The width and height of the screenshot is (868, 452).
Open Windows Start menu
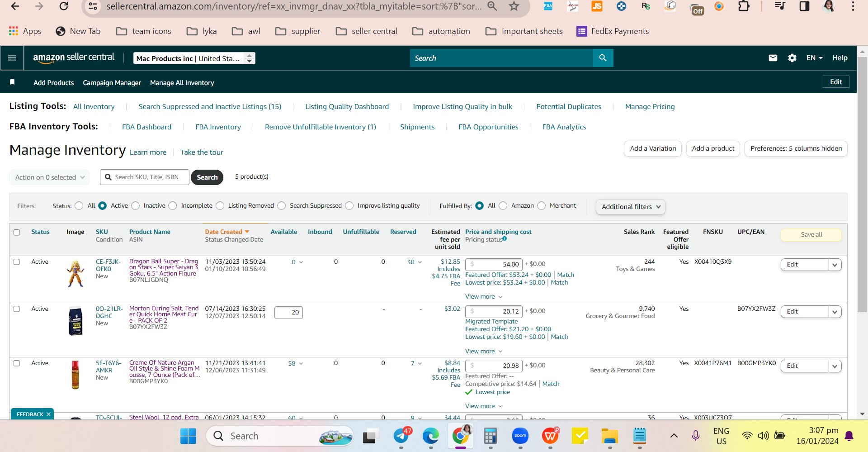click(x=188, y=436)
